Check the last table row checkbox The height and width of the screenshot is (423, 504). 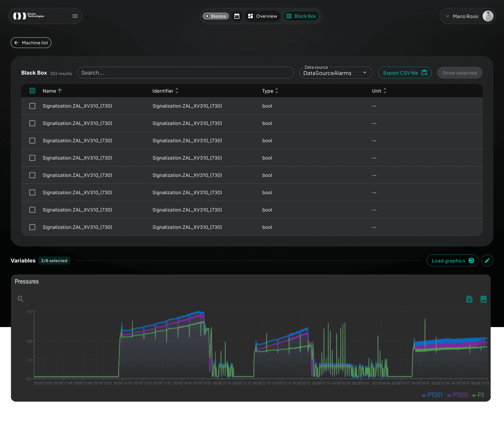point(32,227)
